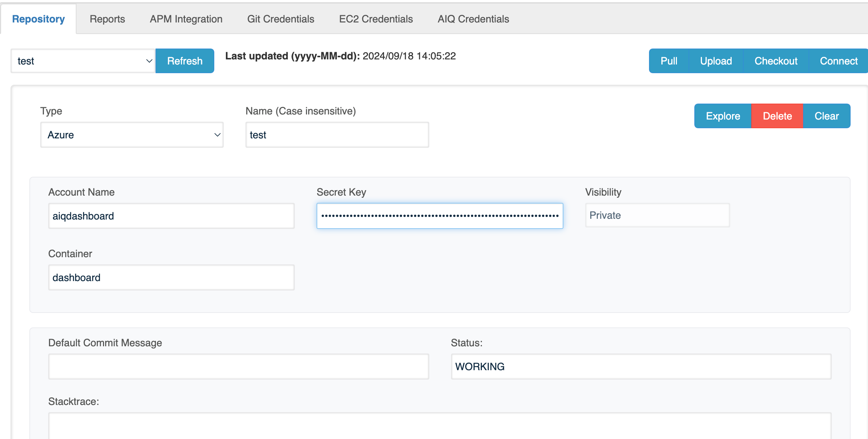
Task: Click the Container field with dashboard
Action: point(171,277)
